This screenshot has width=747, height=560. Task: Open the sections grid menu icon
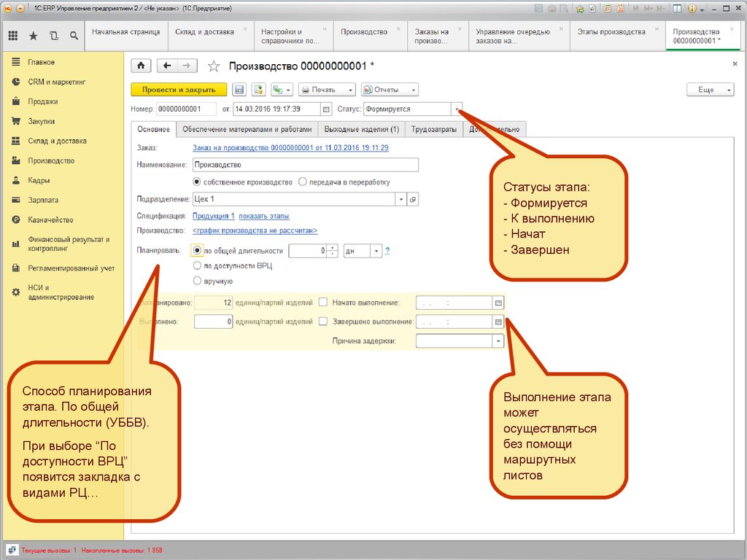pos(13,35)
